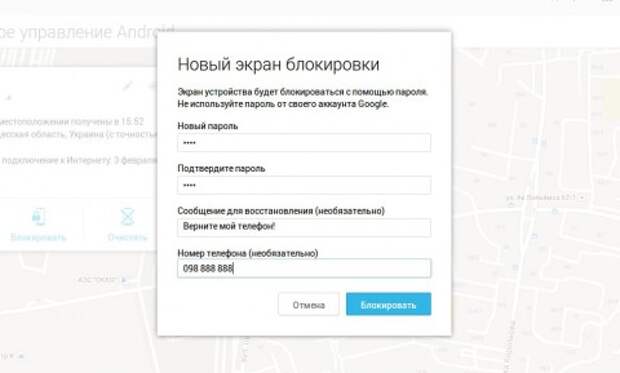Image resolution: width=620 pixels, height=373 pixels.
Task: Click the label 'Номер телефона (необязательно)'
Action: [248, 253]
